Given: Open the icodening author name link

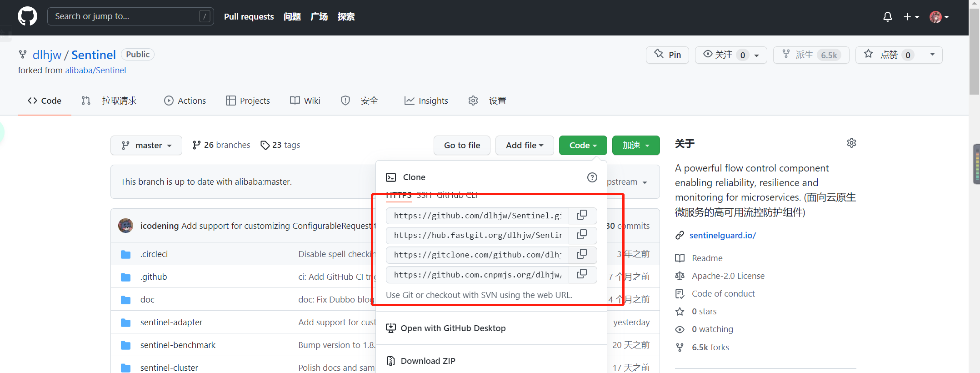Looking at the screenshot, I should tap(159, 226).
